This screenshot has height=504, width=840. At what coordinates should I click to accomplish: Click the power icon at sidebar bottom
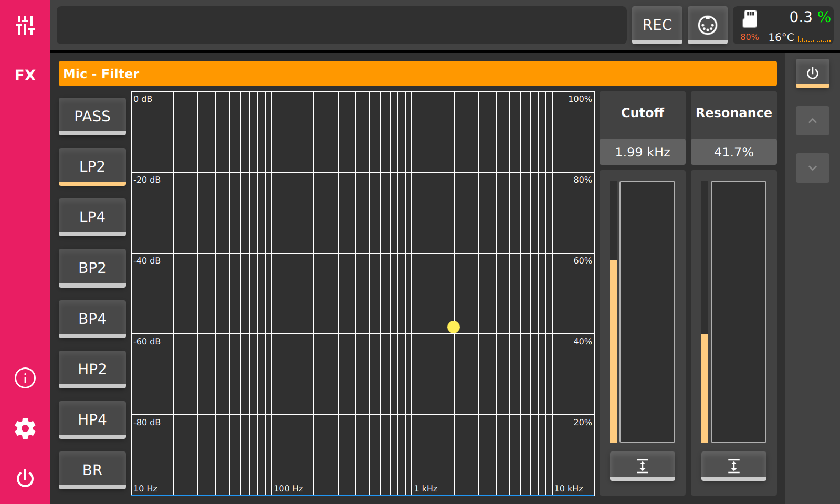coord(25,478)
